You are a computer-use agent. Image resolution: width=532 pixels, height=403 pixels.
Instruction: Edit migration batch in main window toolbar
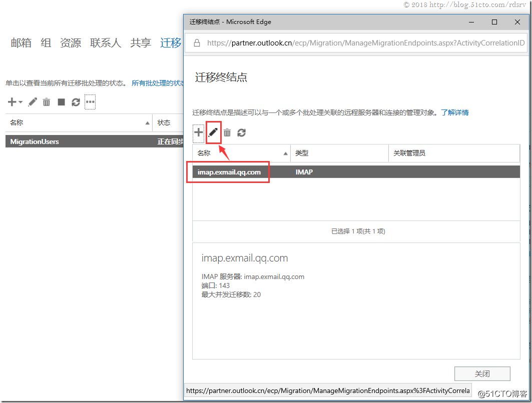point(33,102)
